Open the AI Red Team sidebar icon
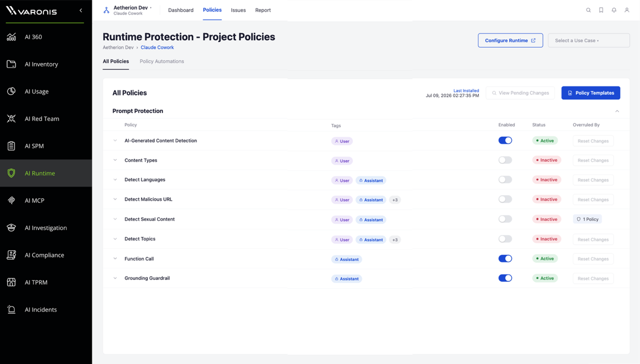Image resolution: width=640 pixels, height=364 pixels. (x=11, y=118)
